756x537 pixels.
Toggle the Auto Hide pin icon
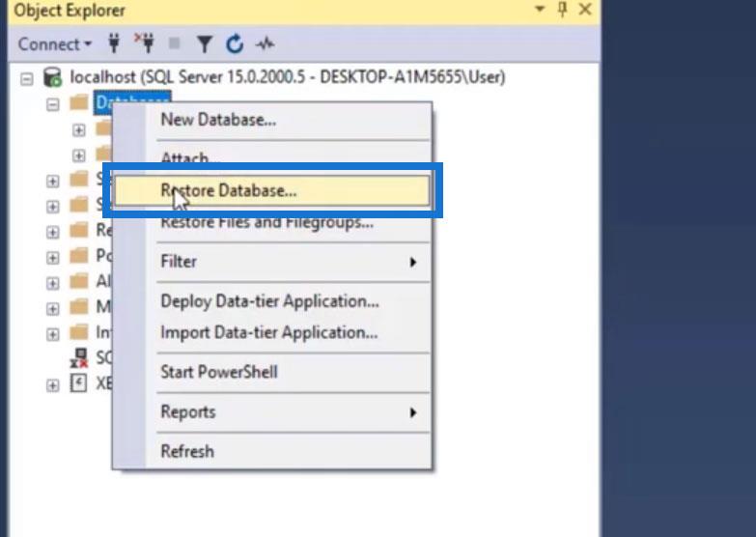click(x=562, y=9)
